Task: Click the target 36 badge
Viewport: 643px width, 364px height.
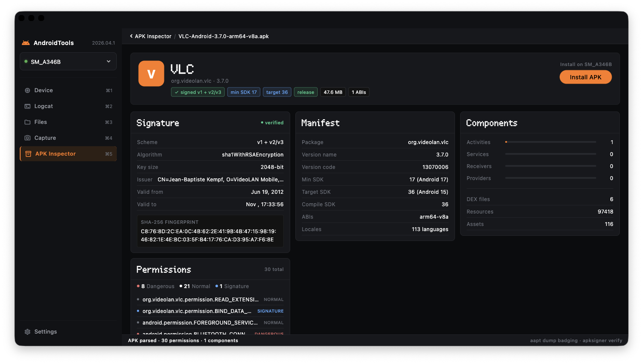Action: 277,92
